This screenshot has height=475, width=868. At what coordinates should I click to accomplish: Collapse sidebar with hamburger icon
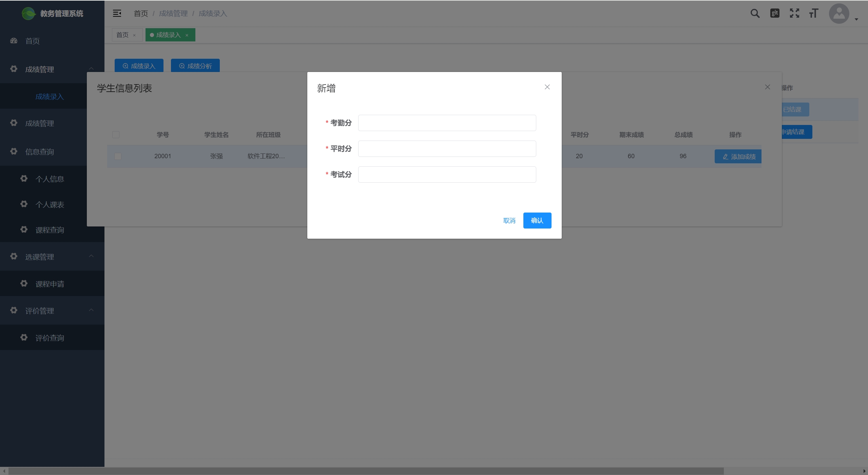click(x=117, y=13)
